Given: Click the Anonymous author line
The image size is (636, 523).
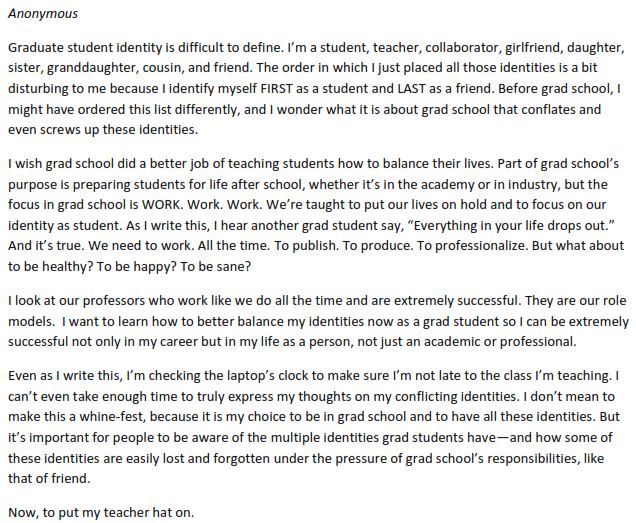Looking at the screenshot, I should pyautogui.click(x=43, y=15).
